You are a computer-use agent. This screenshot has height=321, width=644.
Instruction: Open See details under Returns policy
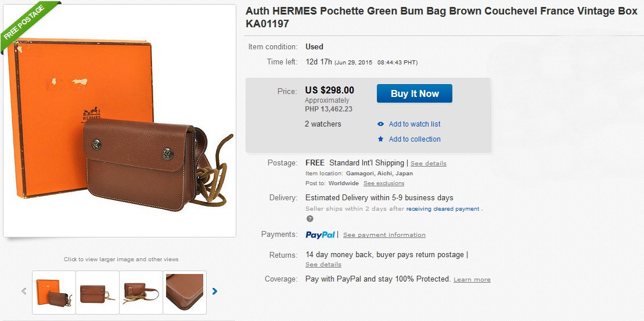323,265
